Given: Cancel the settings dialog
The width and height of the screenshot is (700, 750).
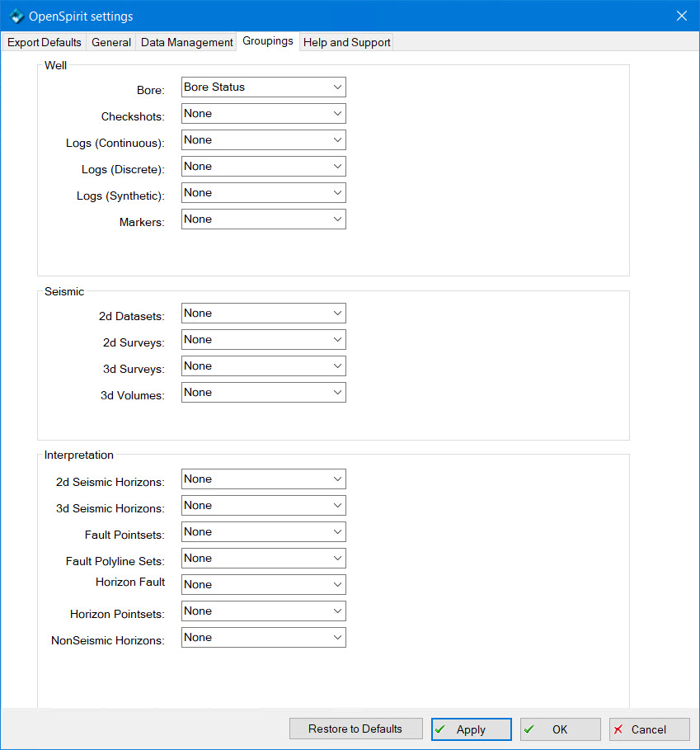Looking at the screenshot, I should coord(649,729).
